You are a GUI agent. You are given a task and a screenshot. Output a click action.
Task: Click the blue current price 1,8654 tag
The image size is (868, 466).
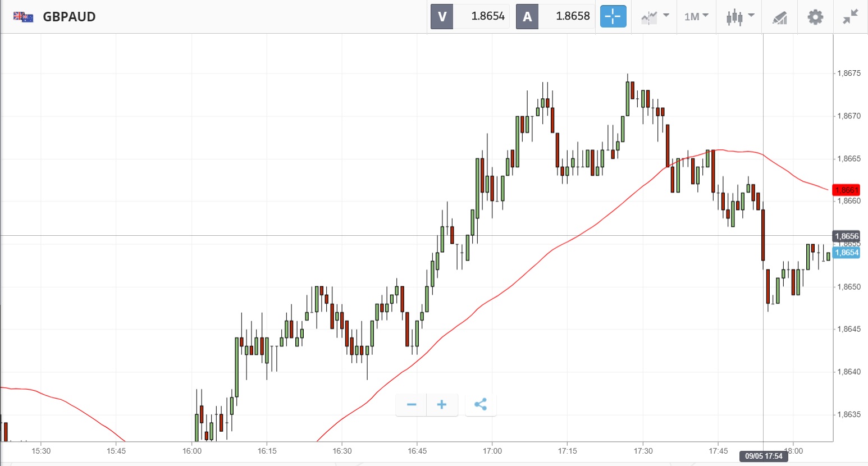[x=846, y=253]
